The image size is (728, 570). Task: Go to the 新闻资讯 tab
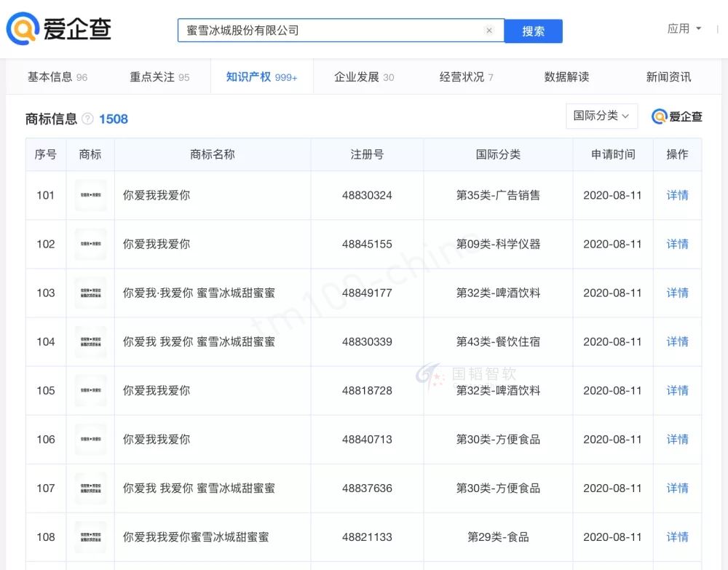click(668, 77)
